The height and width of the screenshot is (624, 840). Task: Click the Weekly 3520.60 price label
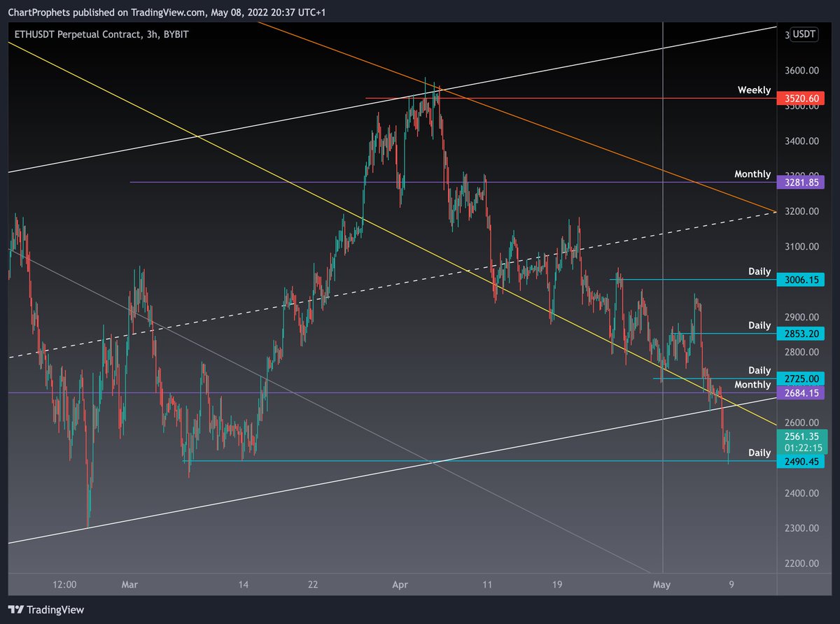(x=801, y=99)
